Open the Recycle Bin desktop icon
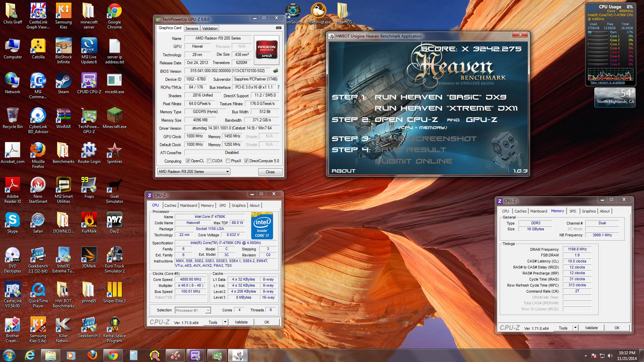Image resolution: width=644 pixels, height=362 pixels. point(13,118)
